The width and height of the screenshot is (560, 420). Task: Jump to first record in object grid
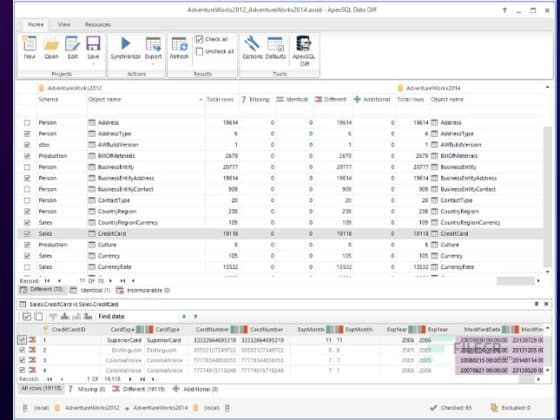click(x=47, y=281)
